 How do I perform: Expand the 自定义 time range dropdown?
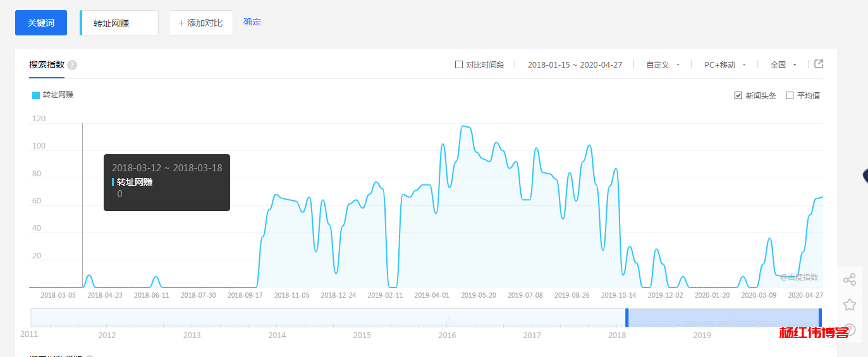663,64
